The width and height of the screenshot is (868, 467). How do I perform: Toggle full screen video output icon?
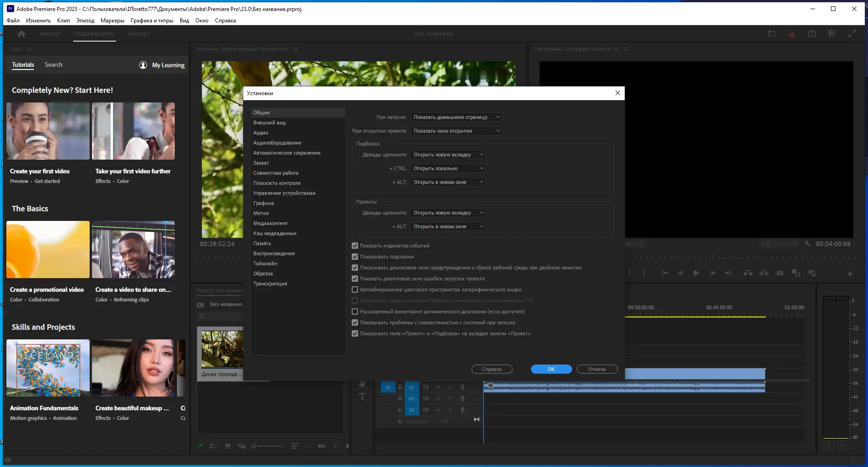[x=852, y=33]
